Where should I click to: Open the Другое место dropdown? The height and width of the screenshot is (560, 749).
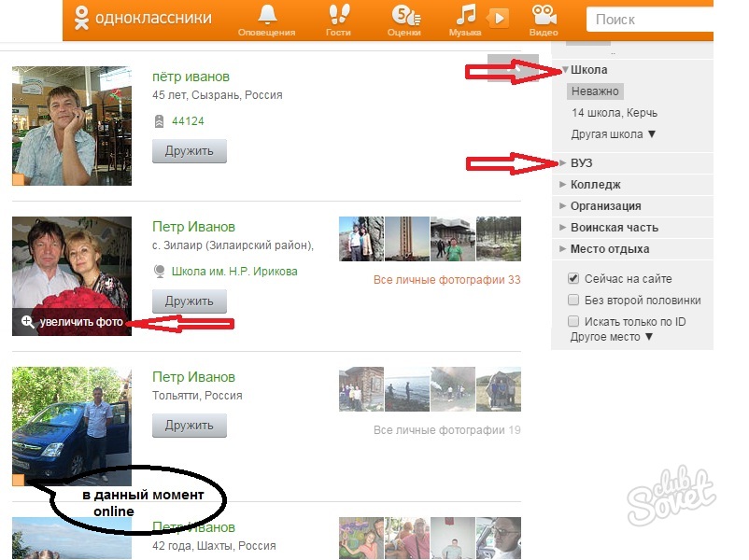[x=612, y=337]
